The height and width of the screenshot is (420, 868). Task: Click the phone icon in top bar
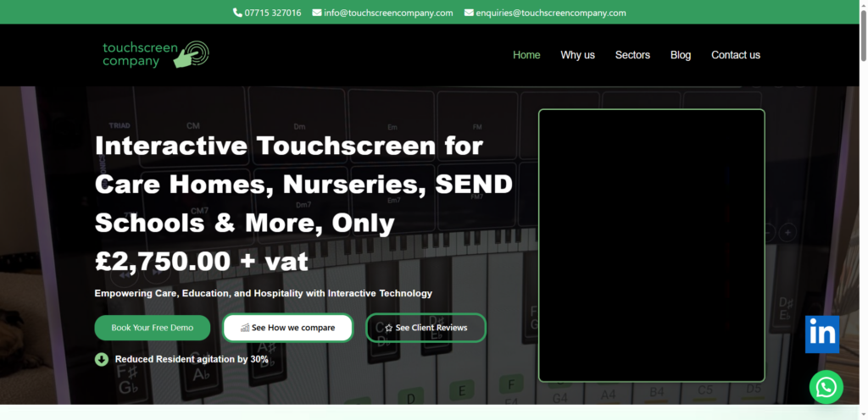237,13
